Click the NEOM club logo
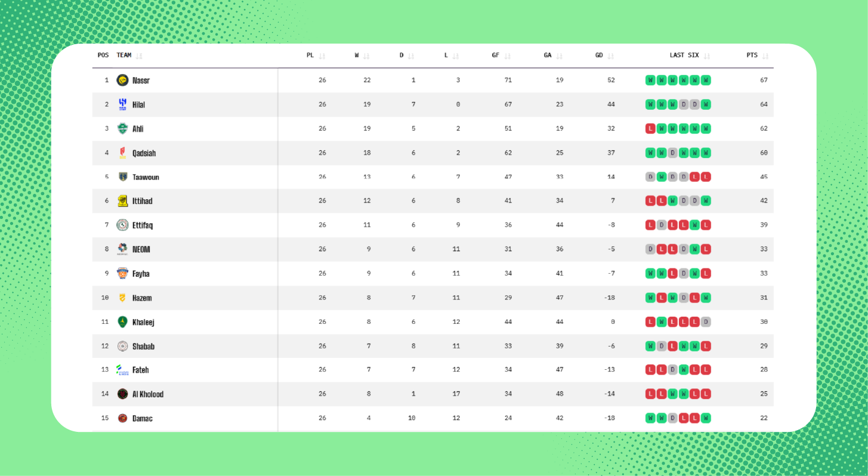Screen dimensions: 868x476 [x=122, y=249]
